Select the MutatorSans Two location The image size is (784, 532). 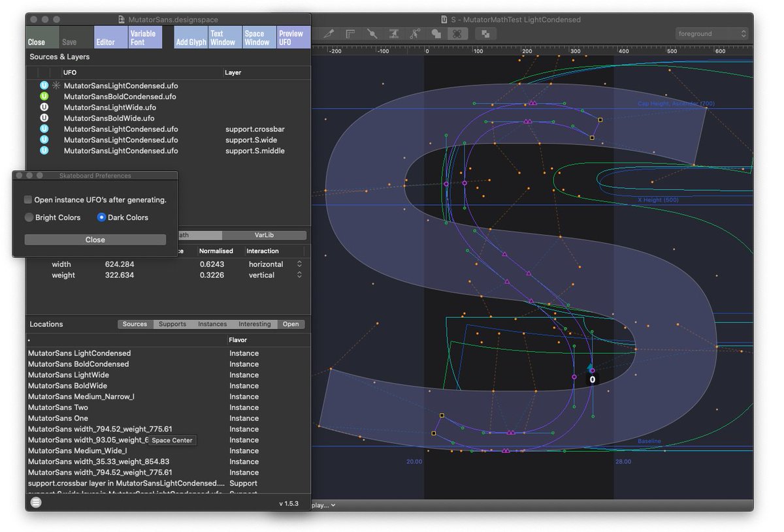[x=168, y=407]
